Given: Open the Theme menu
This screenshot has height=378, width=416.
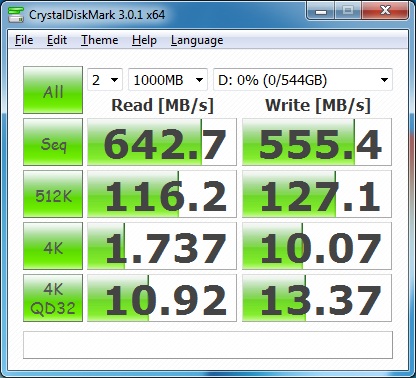Looking at the screenshot, I should click(x=100, y=40).
